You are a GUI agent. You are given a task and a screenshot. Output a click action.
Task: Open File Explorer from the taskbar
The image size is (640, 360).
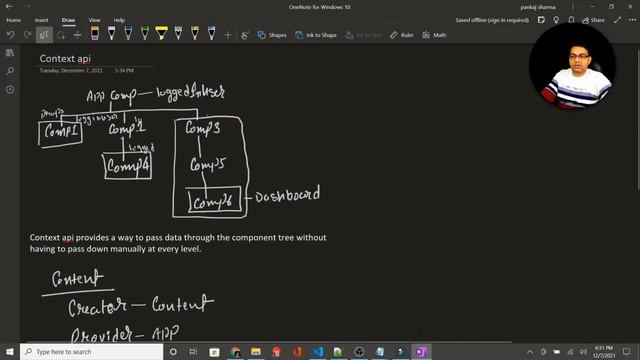[x=256, y=351]
